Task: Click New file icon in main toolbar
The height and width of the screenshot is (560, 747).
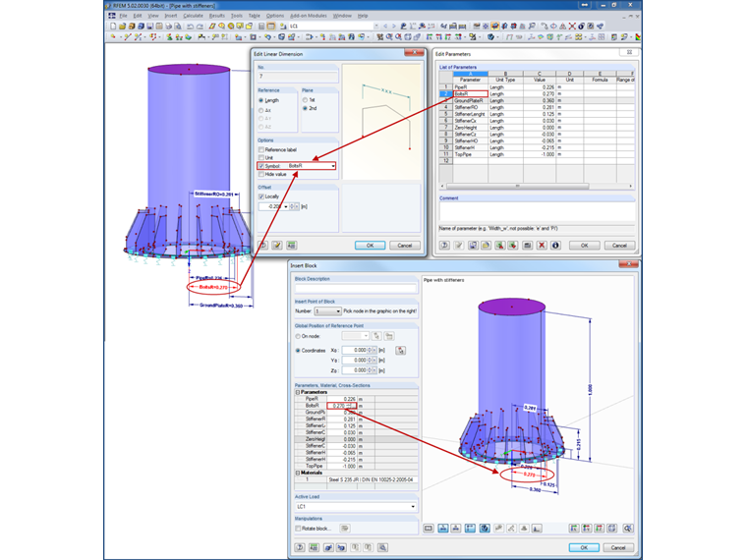Action: click(x=113, y=27)
